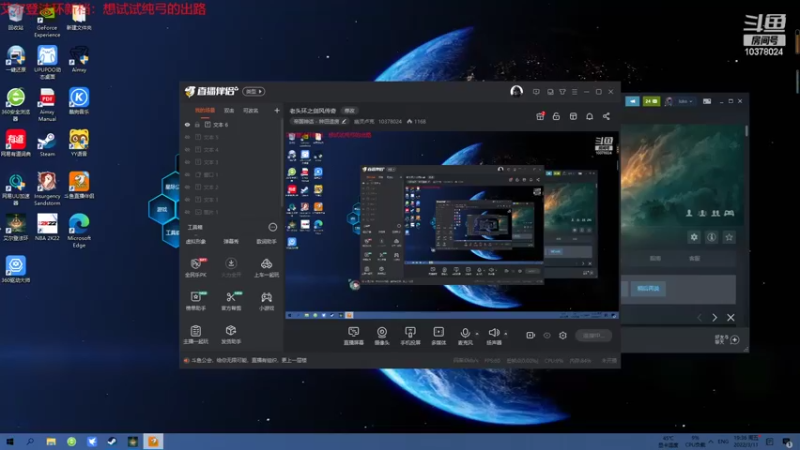Toggle visibility eye of layer 文本 5

(x=187, y=137)
